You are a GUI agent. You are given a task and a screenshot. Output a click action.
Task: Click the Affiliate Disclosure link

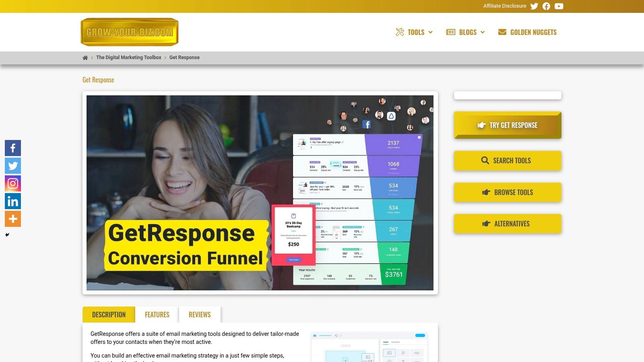(505, 6)
